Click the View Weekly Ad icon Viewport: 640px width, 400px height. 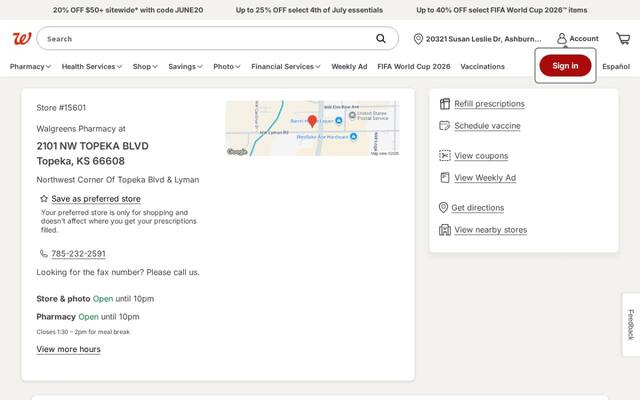(x=444, y=178)
